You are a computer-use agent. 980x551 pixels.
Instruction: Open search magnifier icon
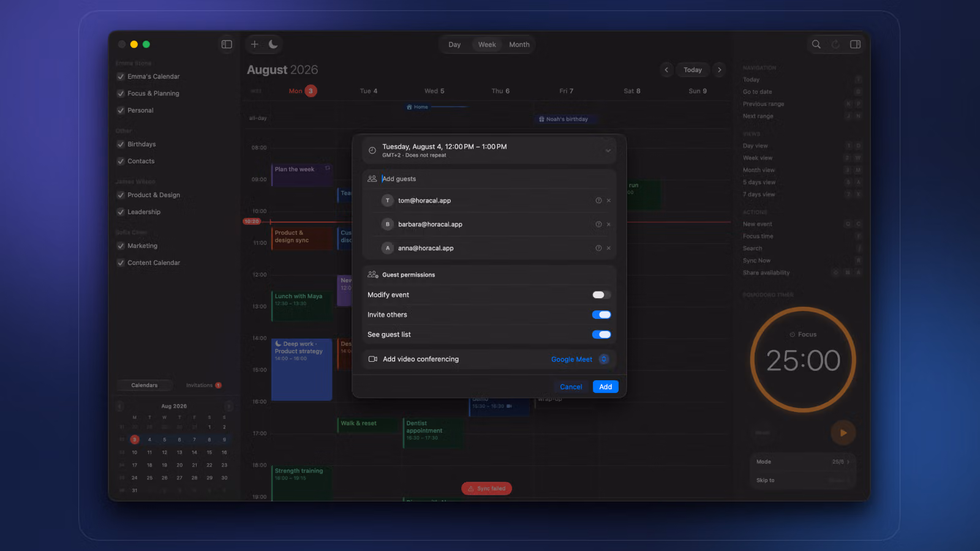click(816, 44)
